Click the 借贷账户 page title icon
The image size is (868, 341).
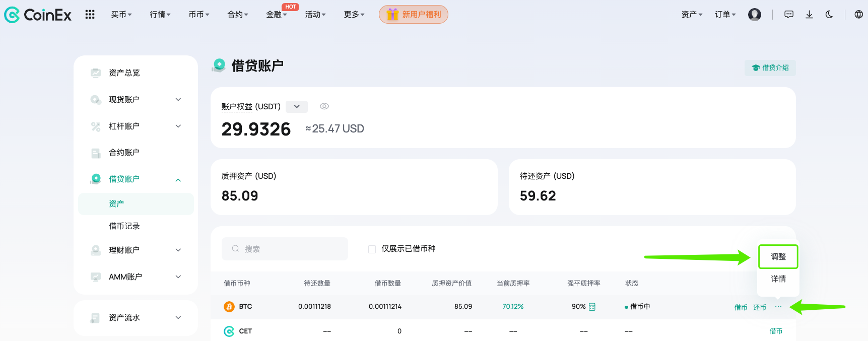219,65
